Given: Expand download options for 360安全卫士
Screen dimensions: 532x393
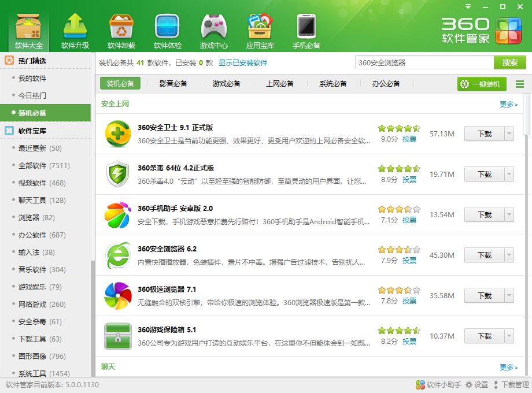Looking at the screenshot, I should [509, 134].
